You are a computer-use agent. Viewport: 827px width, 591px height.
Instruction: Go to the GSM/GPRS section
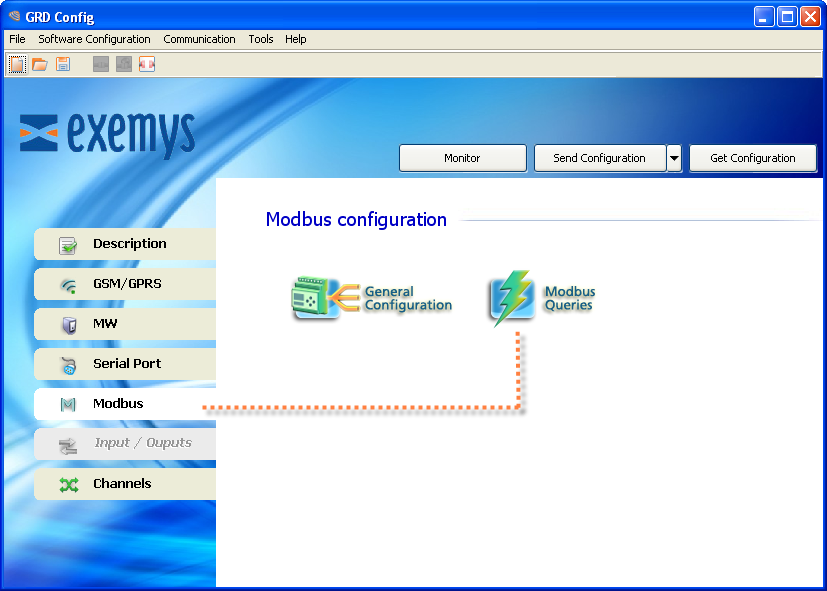tap(125, 284)
